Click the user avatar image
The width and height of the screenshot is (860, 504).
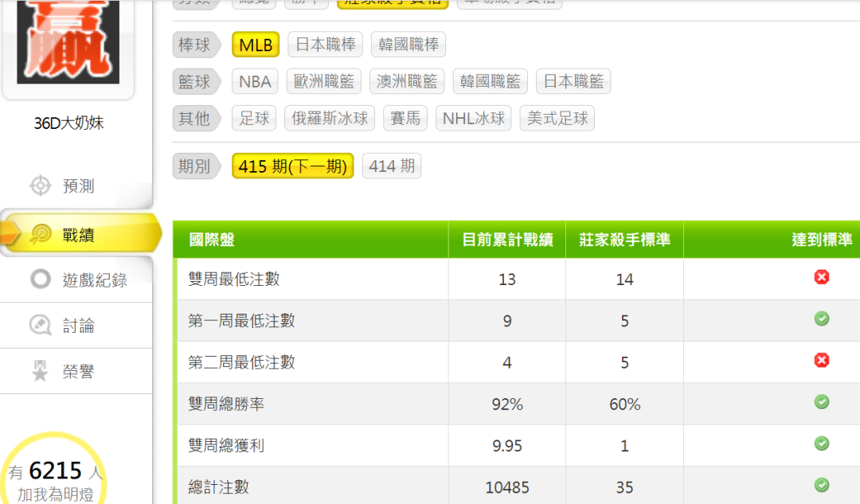(68, 41)
